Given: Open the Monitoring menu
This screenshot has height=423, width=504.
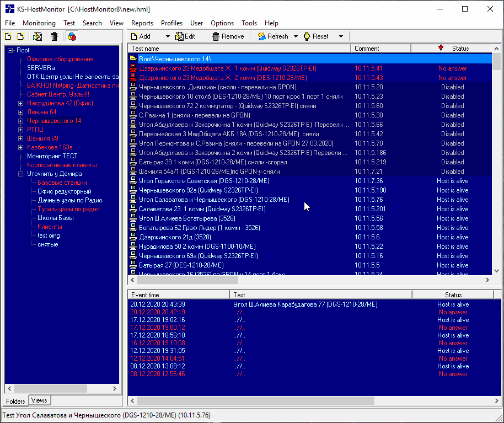Looking at the screenshot, I should [39, 23].
